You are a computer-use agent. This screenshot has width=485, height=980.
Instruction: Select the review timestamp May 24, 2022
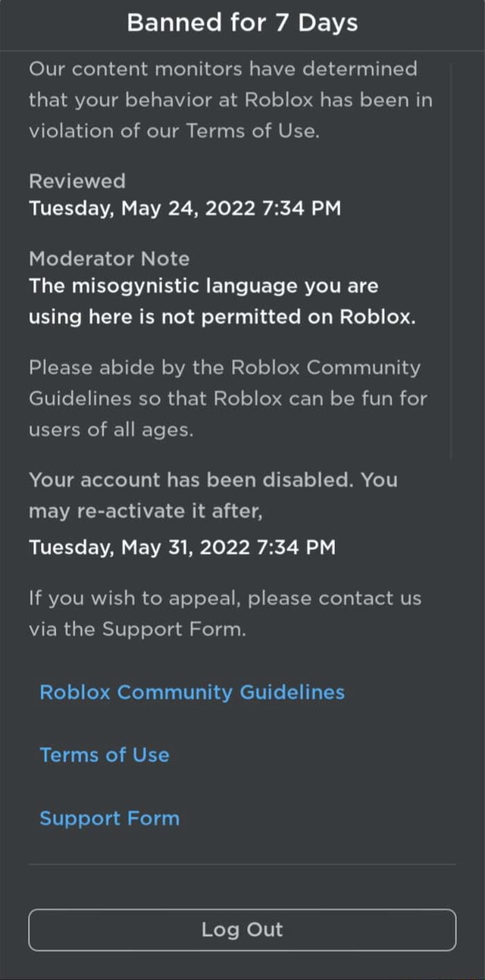tap(184, 209)
